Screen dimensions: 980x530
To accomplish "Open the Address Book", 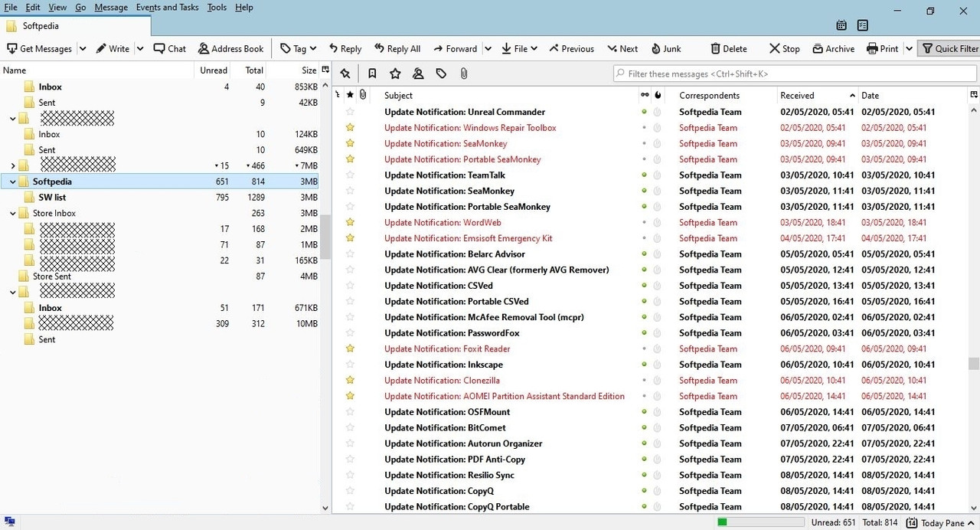I will click(230, 48).
